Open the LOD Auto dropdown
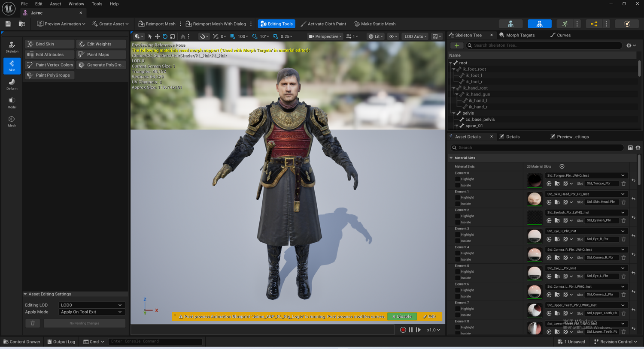644x349 pixels. [x=416, y=36]
